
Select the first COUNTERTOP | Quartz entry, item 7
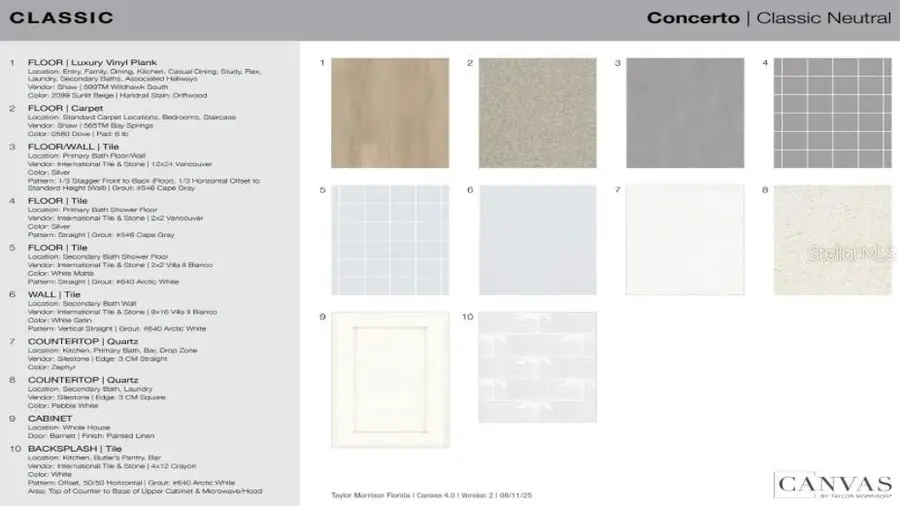tap(84, 341)
